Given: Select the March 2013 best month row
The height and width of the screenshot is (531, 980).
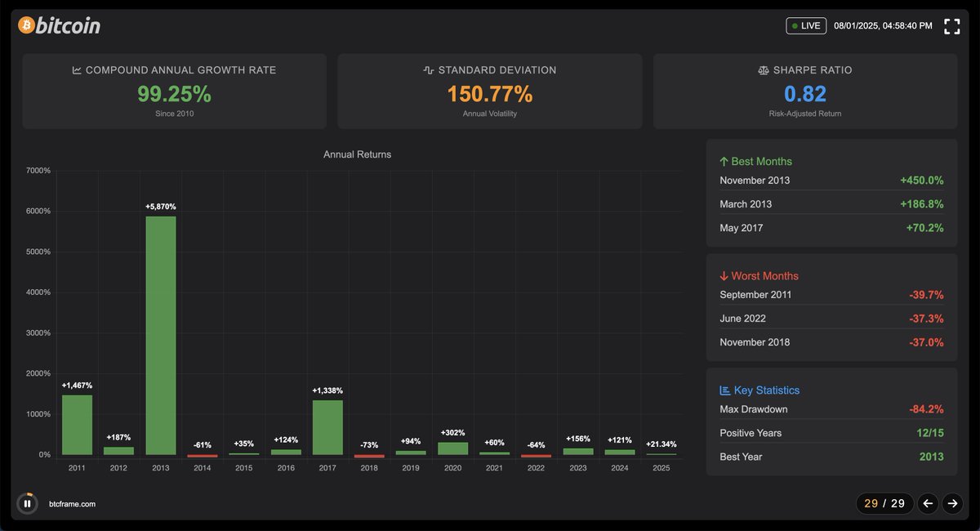Looking at the screenshot, I should tap(831, 203).
